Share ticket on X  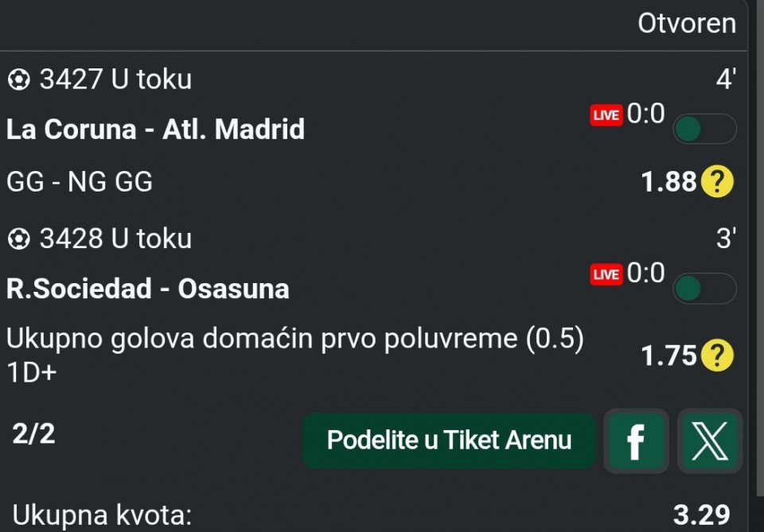(710, 441)
